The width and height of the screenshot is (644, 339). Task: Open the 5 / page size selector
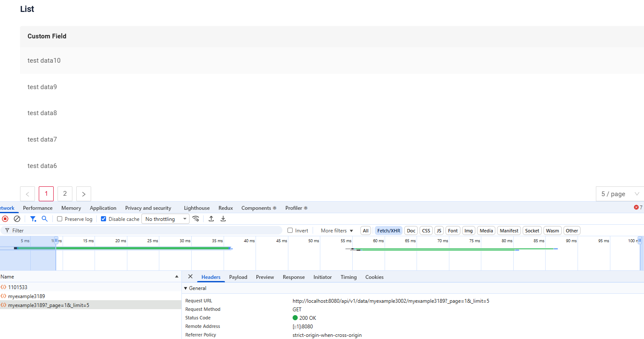point(620,194)
